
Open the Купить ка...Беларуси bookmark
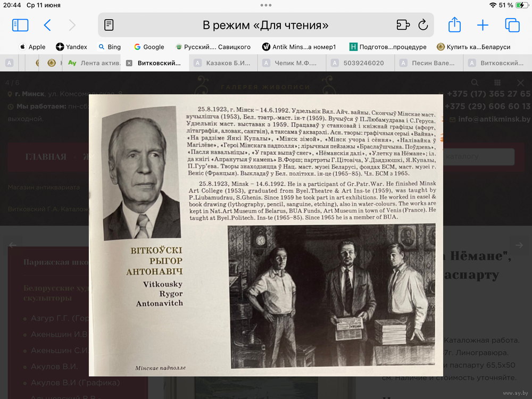(x=473, y=47)
